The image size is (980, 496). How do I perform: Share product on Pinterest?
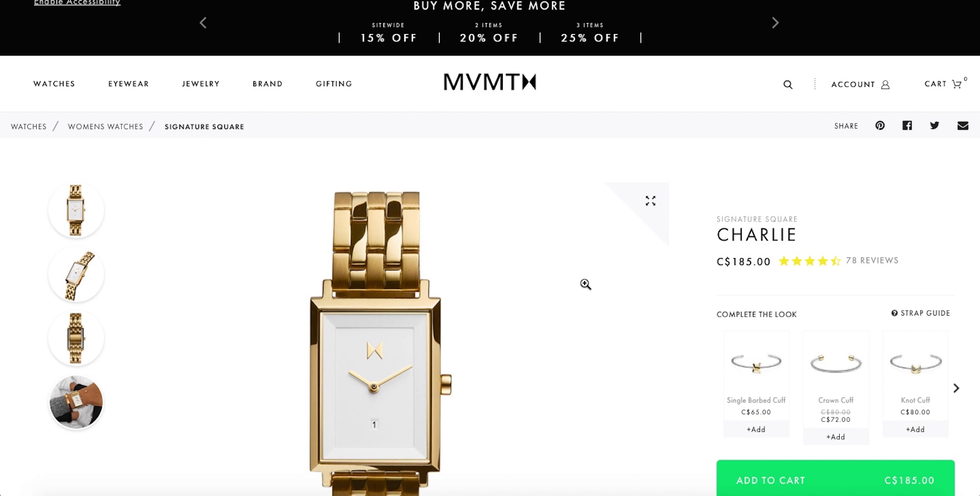880,125
